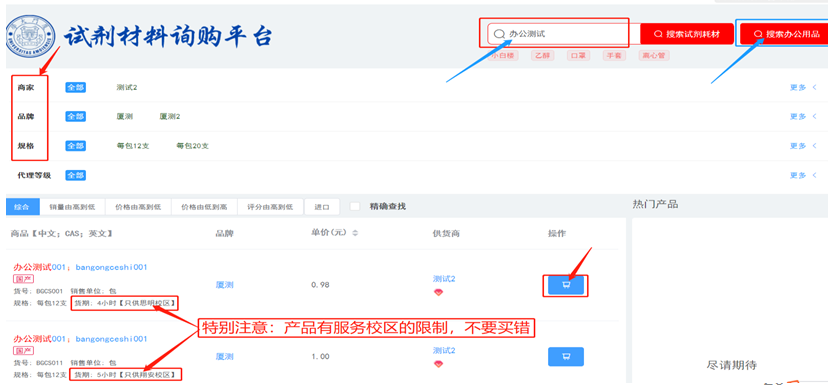Click brand 厦测 in the 0.98 row
Image resolution: width=828 pixels, height=392 pixels.
coord(224,285)
